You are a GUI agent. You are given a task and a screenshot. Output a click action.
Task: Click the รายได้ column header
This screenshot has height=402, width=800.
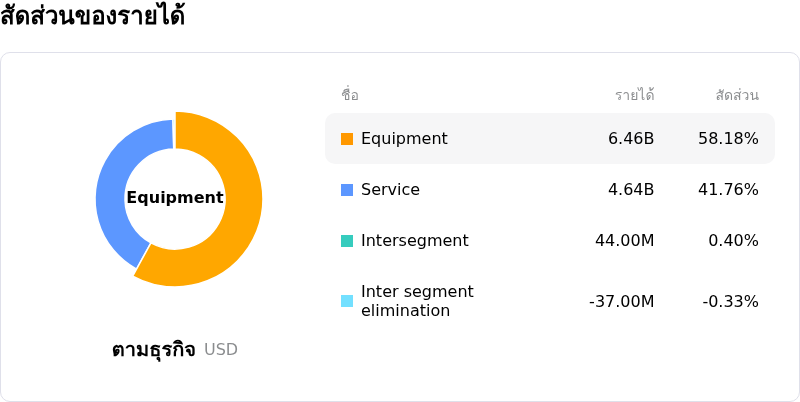click(635, 95)
